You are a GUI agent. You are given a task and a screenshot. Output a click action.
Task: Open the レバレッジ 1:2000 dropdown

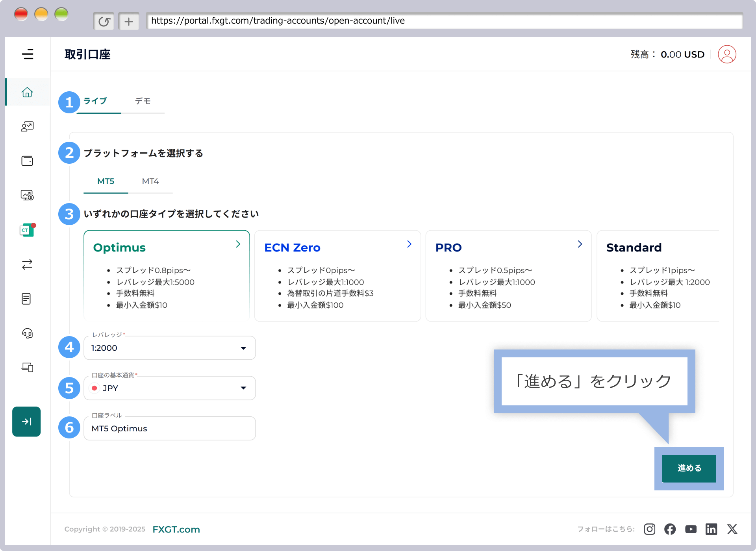pos(169,348)
